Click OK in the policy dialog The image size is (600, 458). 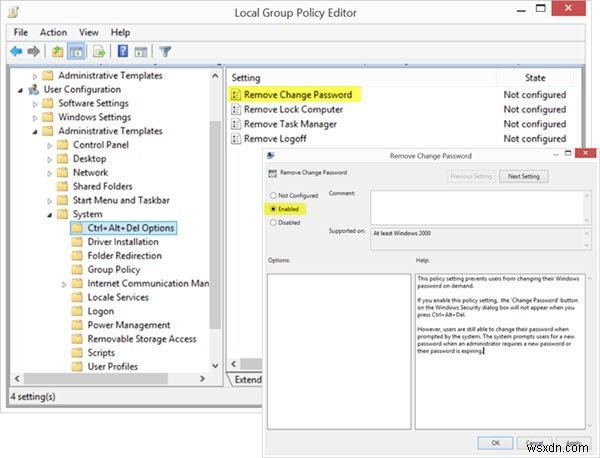tap(495, 443)
